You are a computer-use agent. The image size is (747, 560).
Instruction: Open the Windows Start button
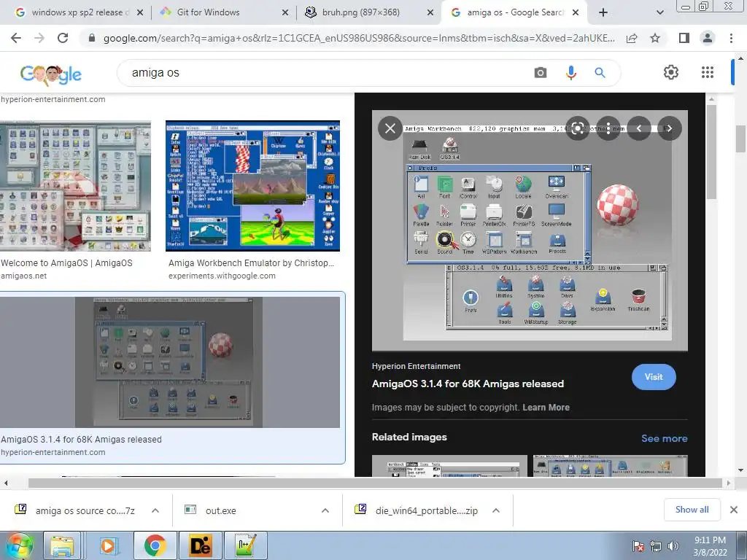click(20, 545)
